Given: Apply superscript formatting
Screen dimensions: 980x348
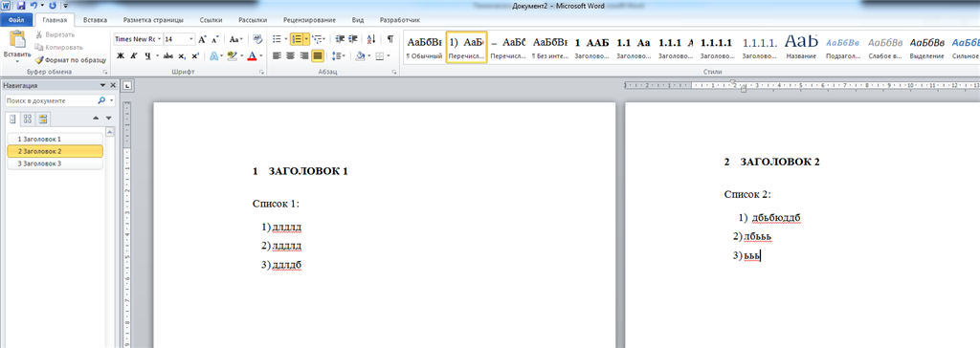Looking at the screenshot, I should (x=195, y=56).
